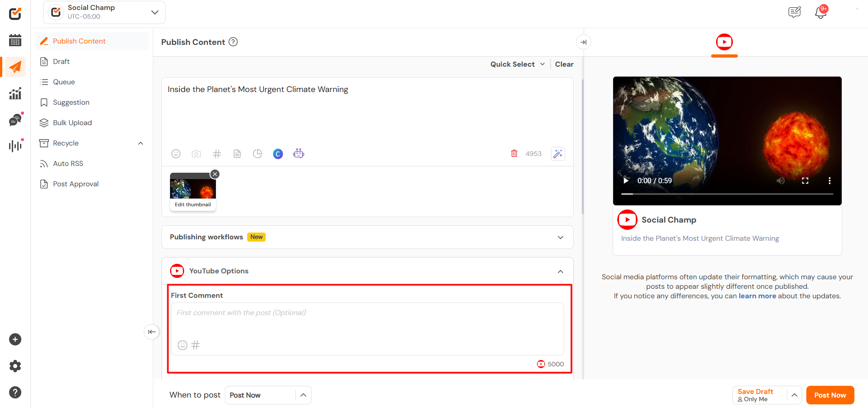
Task: Follow the learn more link
Action: 757,296
